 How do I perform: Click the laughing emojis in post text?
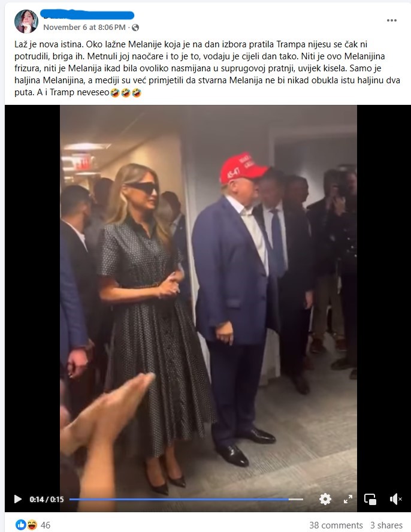point(126,93)
